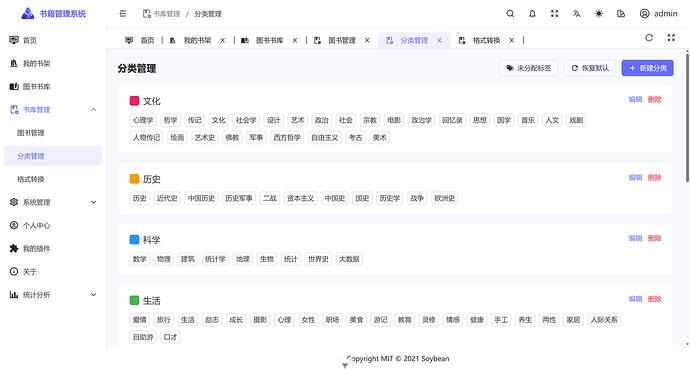Switch to 首页 tab

(x=140, y=40)
